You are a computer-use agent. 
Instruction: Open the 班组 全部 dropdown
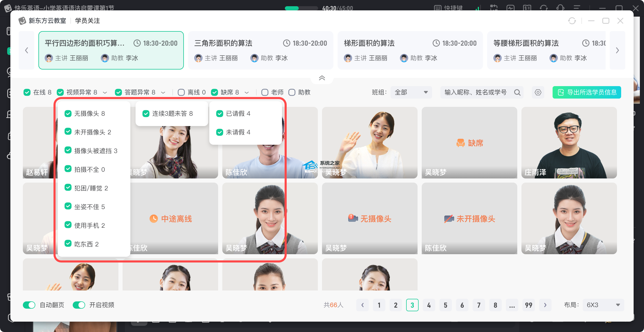click(411, 92)
